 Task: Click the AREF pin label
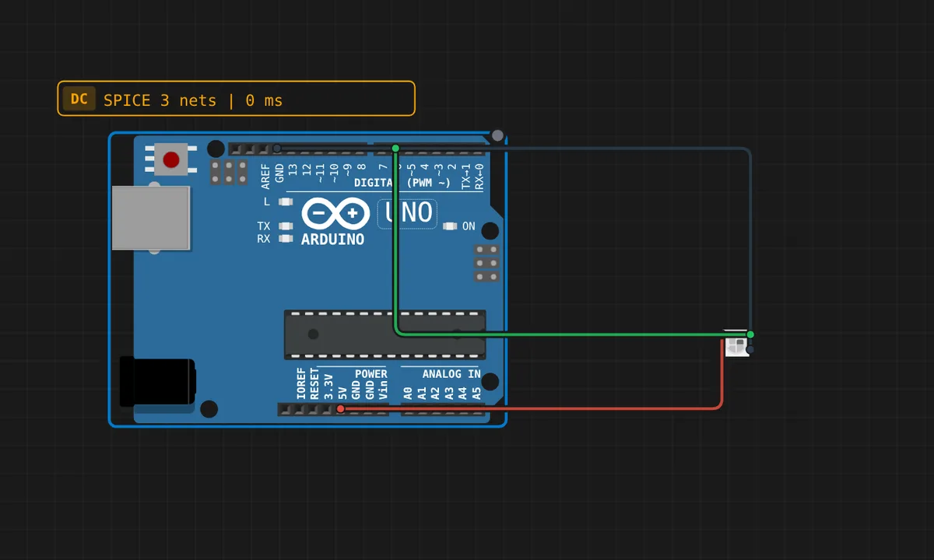(x=265, y=177)
